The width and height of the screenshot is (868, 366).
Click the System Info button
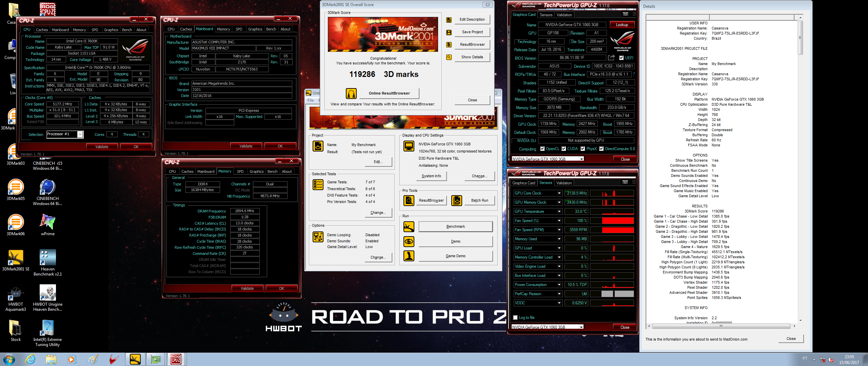(431, 176)
